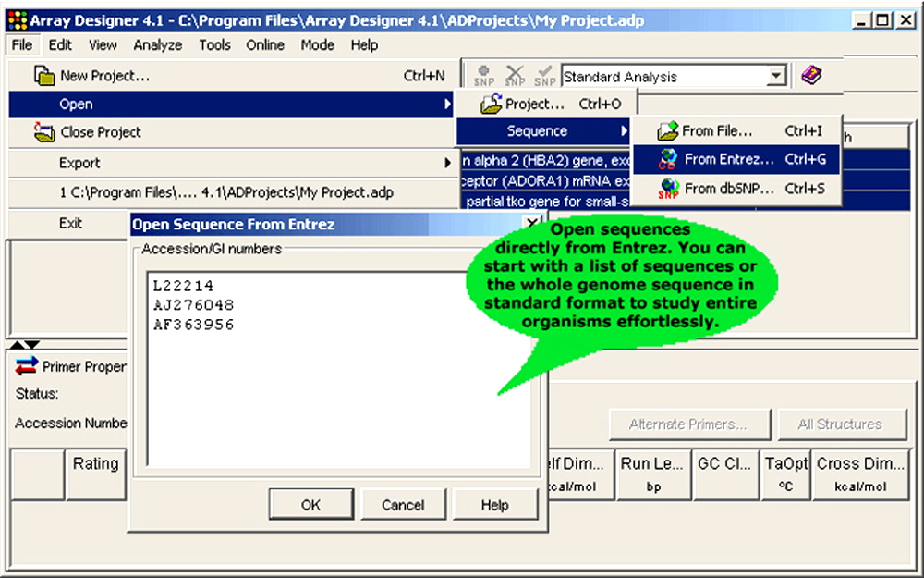Click accession AJ276048 in list
This screenshot has width=924, height=578.
(193, 305)
